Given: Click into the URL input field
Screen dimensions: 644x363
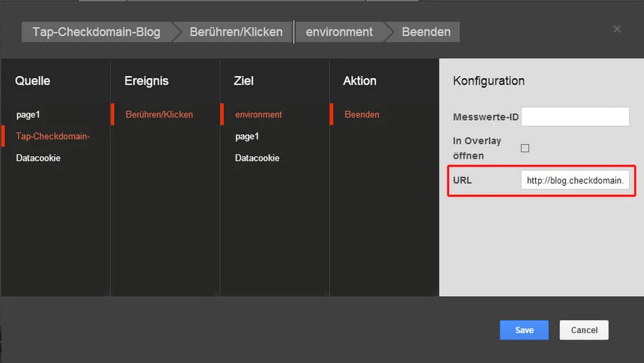Looking at the screenshot, I should [x=575, y=181].
